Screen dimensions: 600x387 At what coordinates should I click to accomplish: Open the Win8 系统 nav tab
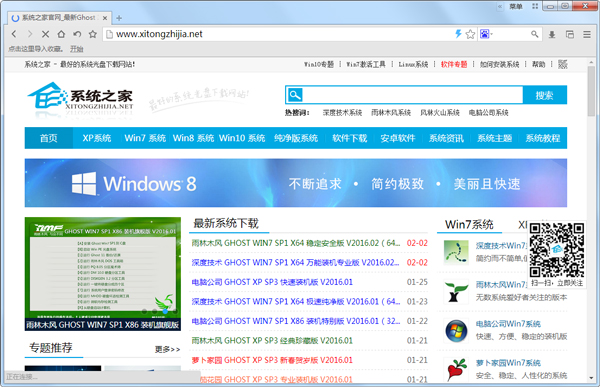tap(193, 138)
